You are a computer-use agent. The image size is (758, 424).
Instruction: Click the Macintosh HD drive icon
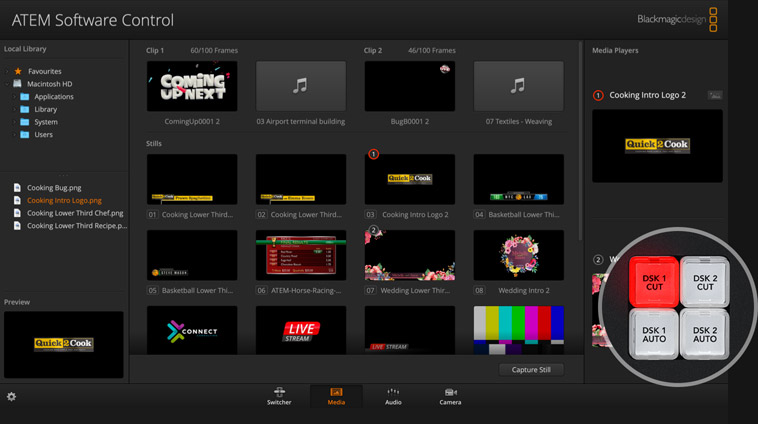coord(18,84)
